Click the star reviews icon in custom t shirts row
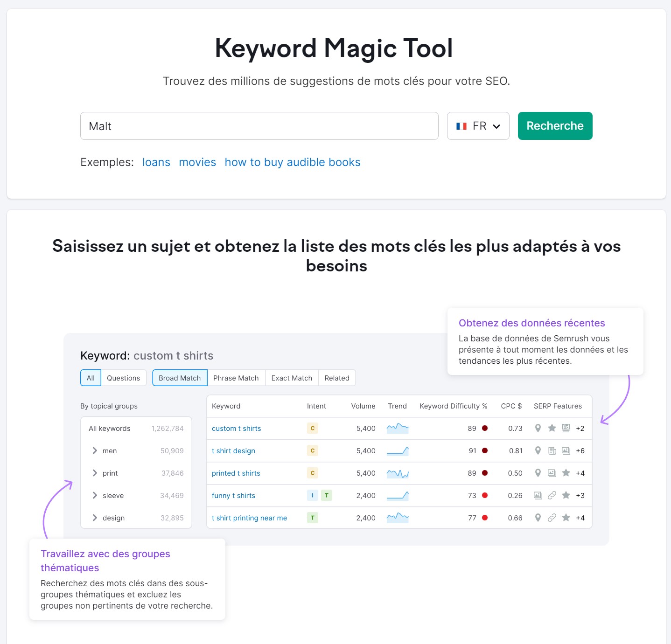The height and width of the screenshot is (644, 671). (552, 428)
